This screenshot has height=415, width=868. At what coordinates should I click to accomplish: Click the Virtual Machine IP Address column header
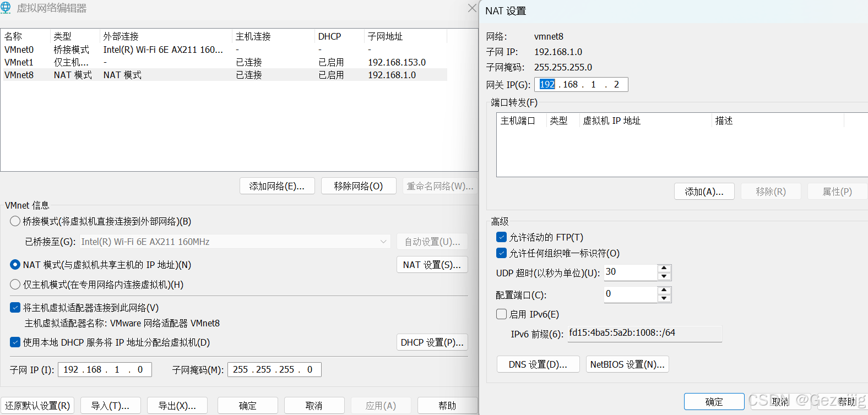(x=645, y=121)
